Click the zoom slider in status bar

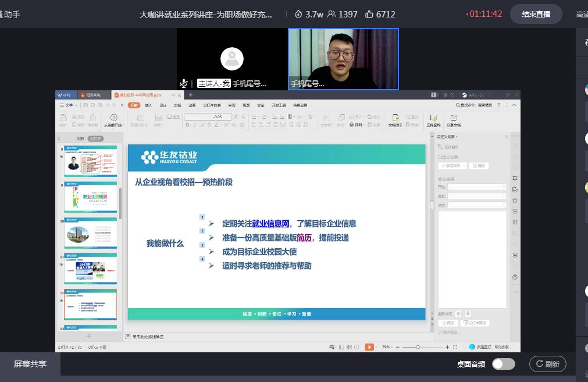418,347
